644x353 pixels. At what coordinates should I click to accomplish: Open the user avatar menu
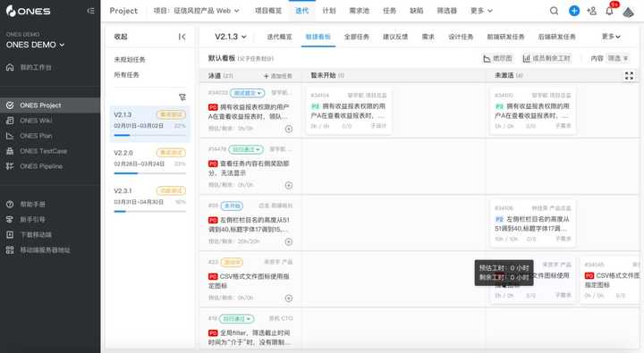click(629, 12)
